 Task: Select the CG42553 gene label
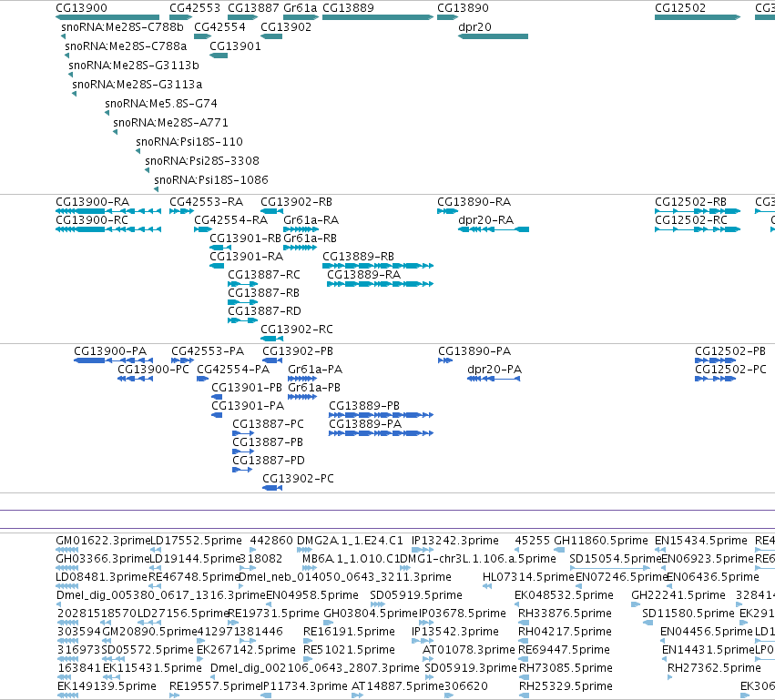(x=195, y=8)
